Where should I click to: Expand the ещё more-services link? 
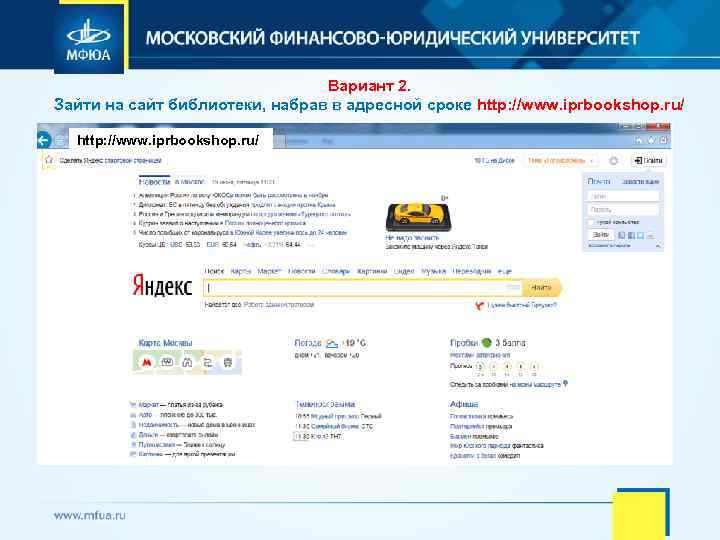point(505,271)
